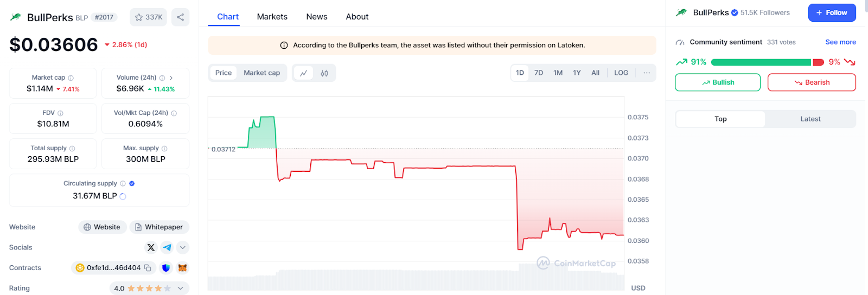Open the Telegram social link

point(167,247)
